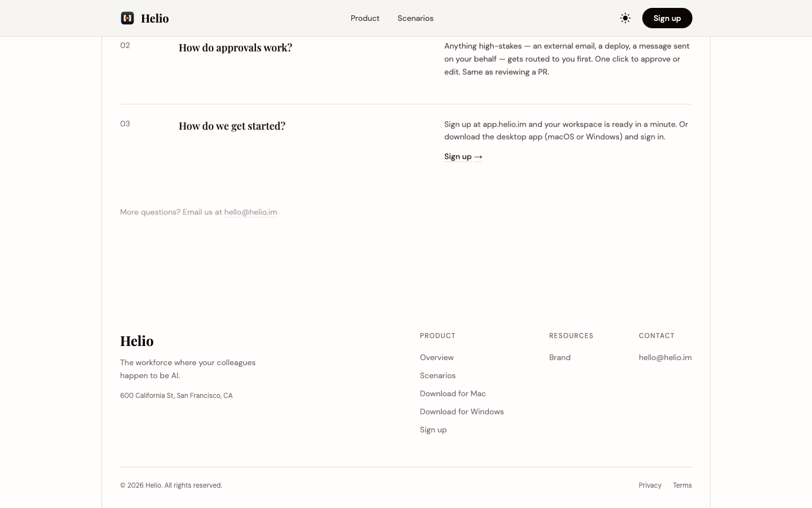Open the footer Scenarios link

[438, 375]
